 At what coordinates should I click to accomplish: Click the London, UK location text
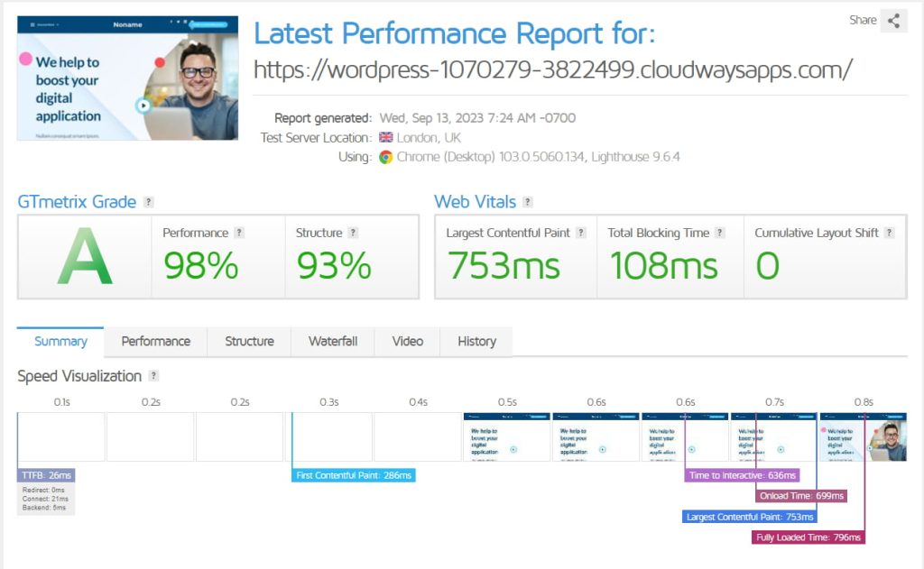coord(429,138)
